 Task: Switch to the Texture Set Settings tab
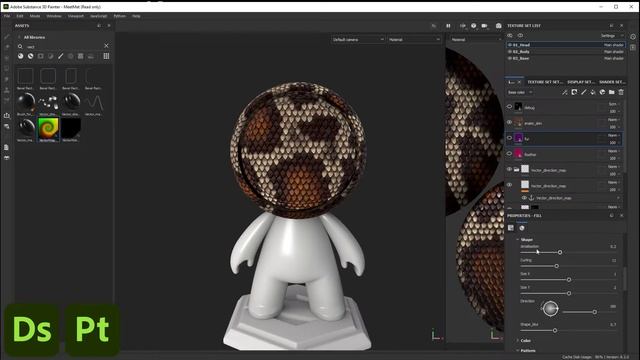coord(544,82)
